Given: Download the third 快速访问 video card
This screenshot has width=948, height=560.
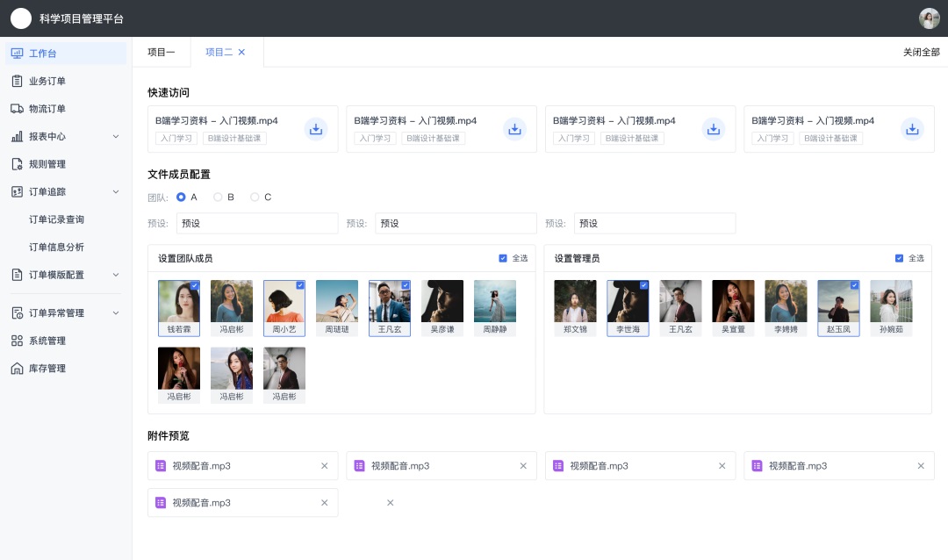Looking at the screenshot, I should point(714,129).
